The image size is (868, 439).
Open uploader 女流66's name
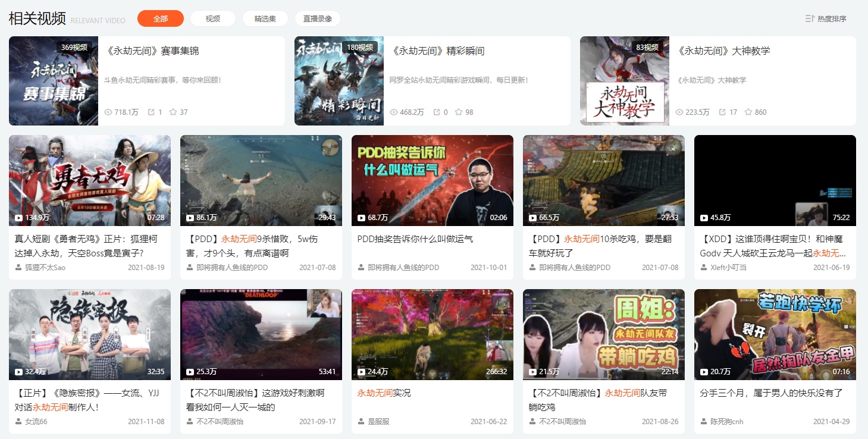coord(36,422)
